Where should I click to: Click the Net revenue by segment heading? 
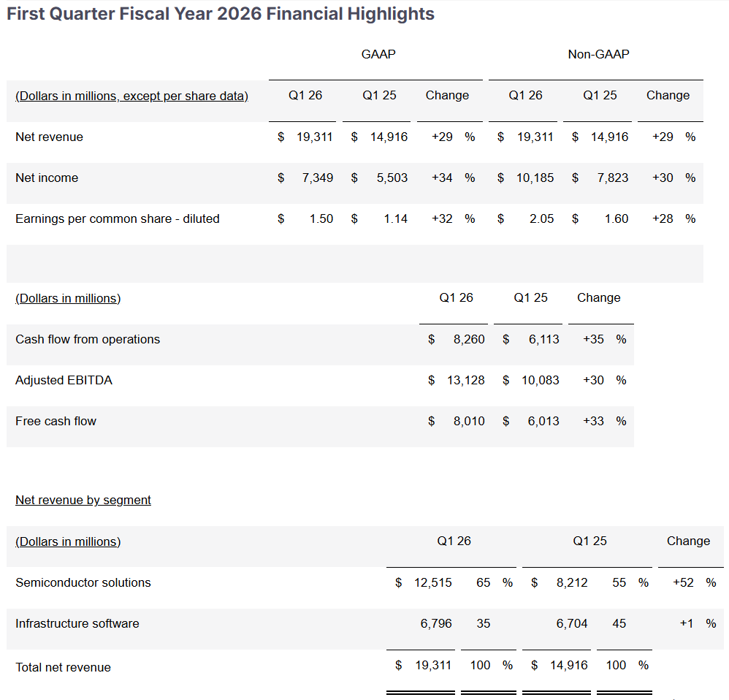point(83,500)
